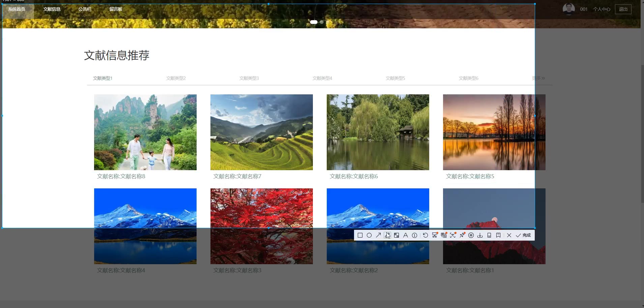
Task: Start screen recording
Action: tap(471, 235)
